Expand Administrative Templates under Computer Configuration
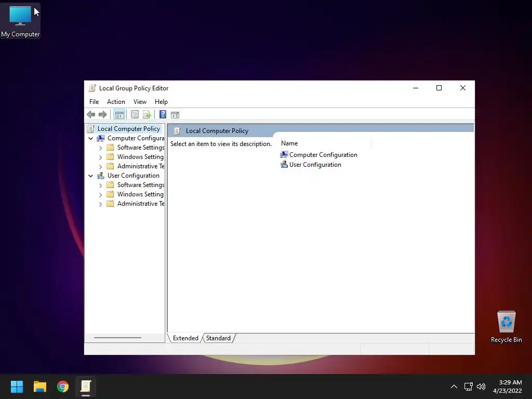The height and width of the screenshot is (399, 532). click(100, 167)
